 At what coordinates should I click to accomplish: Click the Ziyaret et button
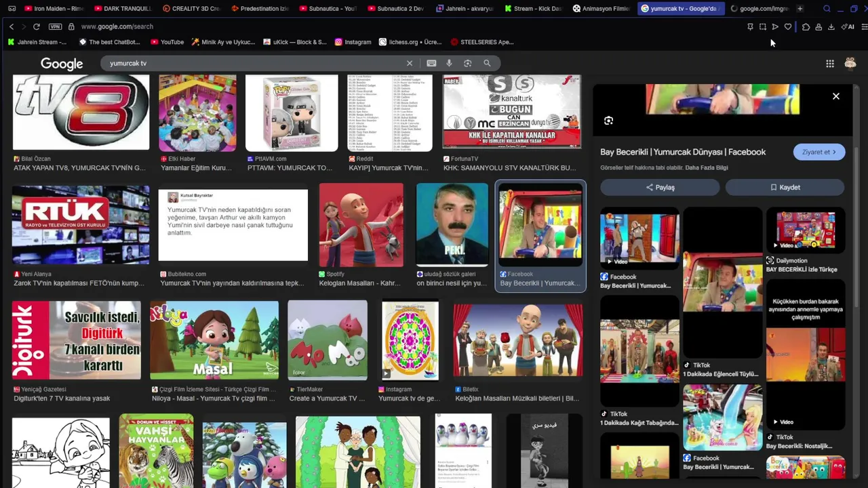point(819,152)
